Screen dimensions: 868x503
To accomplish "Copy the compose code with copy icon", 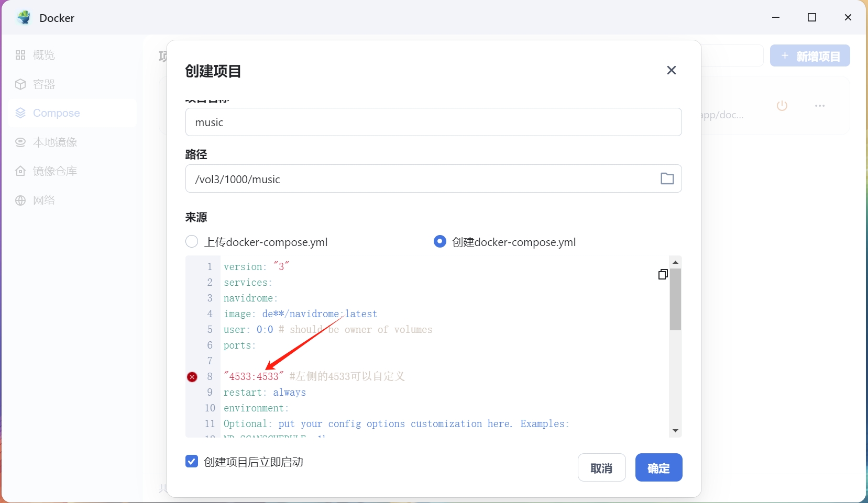I will coord(663,274).
